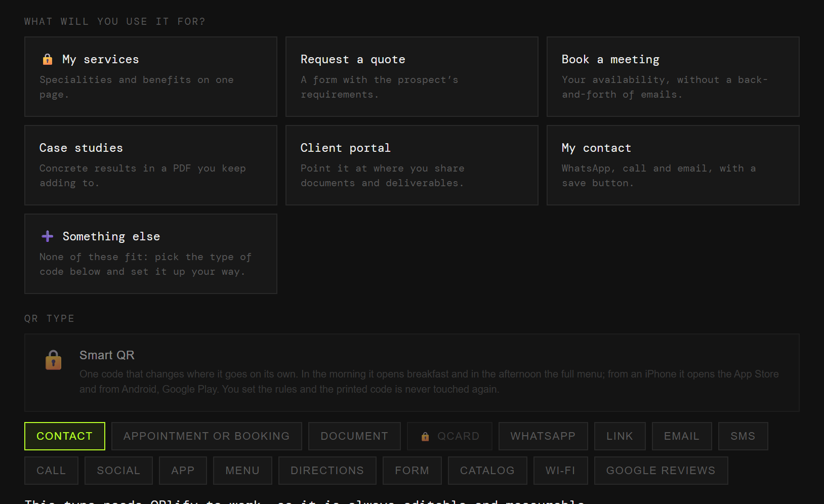Click 'A form with the prospect's requirements.' text
824x504 pixels.
pyautogui.click(x=380, y=87)
